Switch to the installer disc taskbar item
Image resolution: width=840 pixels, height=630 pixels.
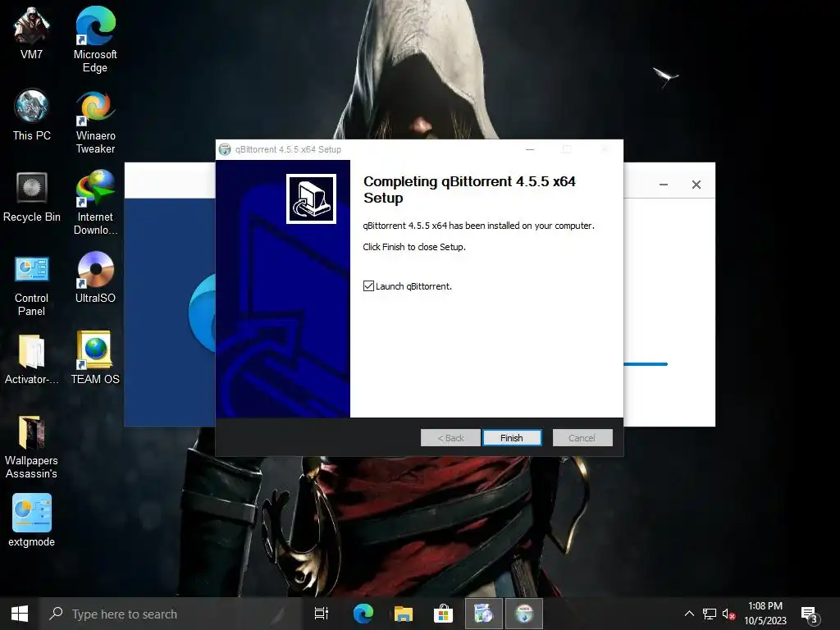click(484, 614)
